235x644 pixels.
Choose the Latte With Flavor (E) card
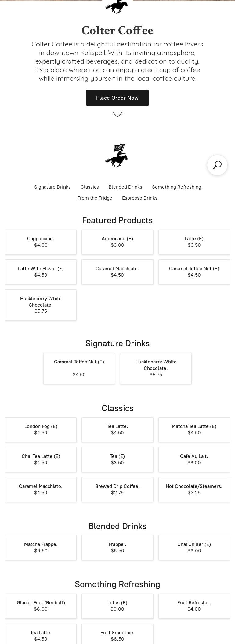41,272
